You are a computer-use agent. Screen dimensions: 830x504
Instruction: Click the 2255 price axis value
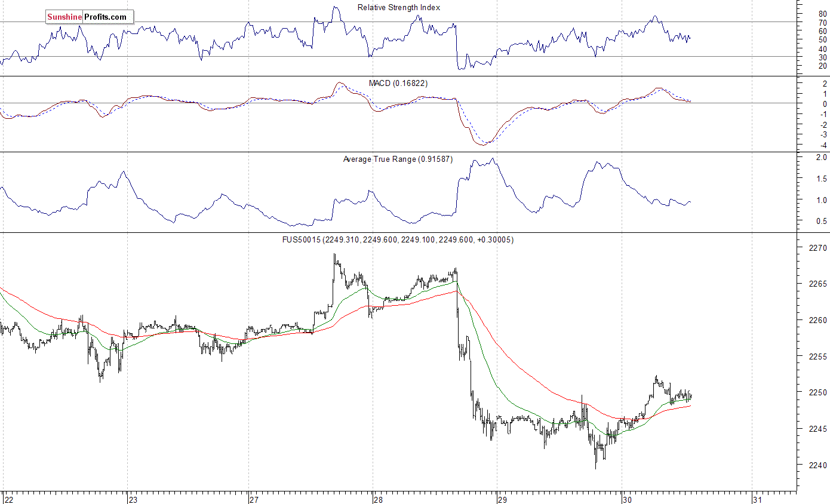818,357
